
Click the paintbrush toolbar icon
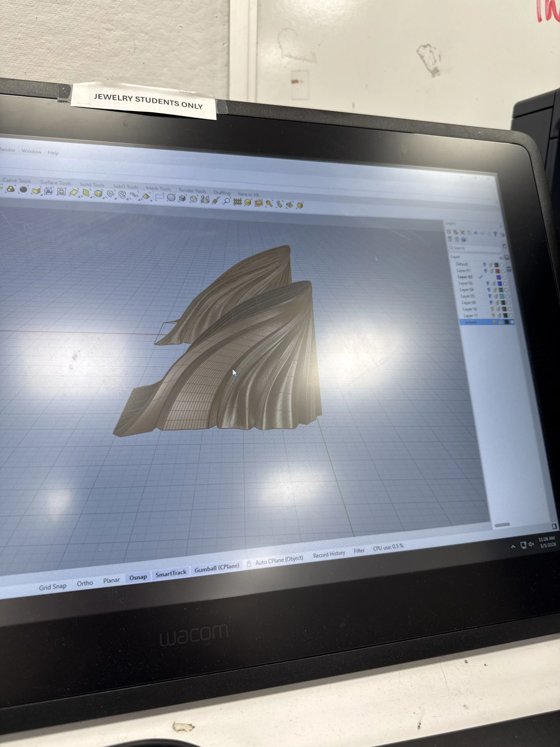[x=216, y=201]
